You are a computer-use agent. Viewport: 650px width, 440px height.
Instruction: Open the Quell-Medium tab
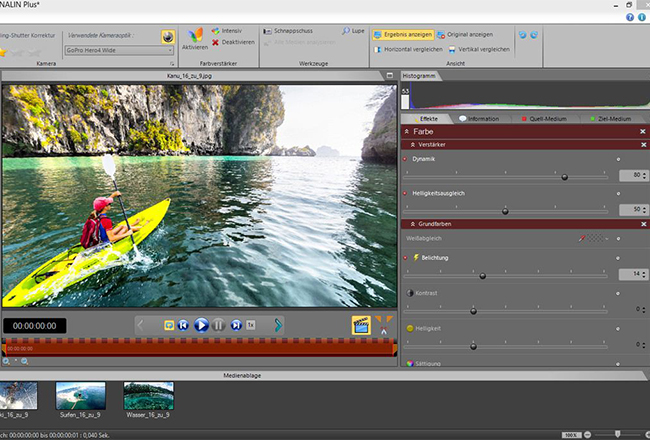(x=546, y=119)
